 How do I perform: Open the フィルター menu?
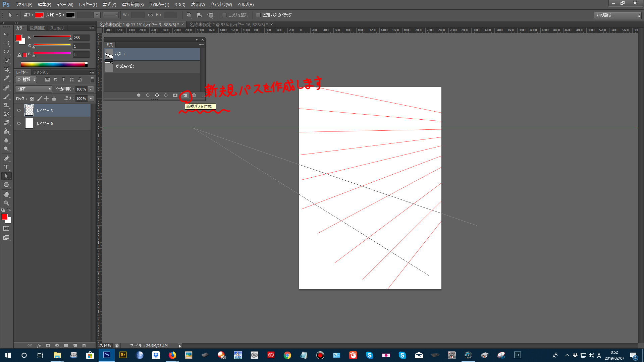click(158, 4)
